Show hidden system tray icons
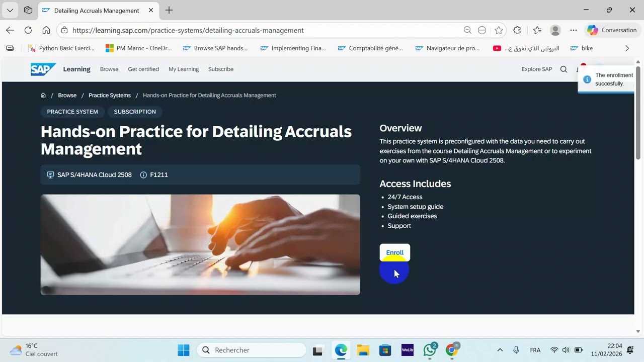Image resolution: width=644 pixels, height=362 pixels. (x=500, y=350)
